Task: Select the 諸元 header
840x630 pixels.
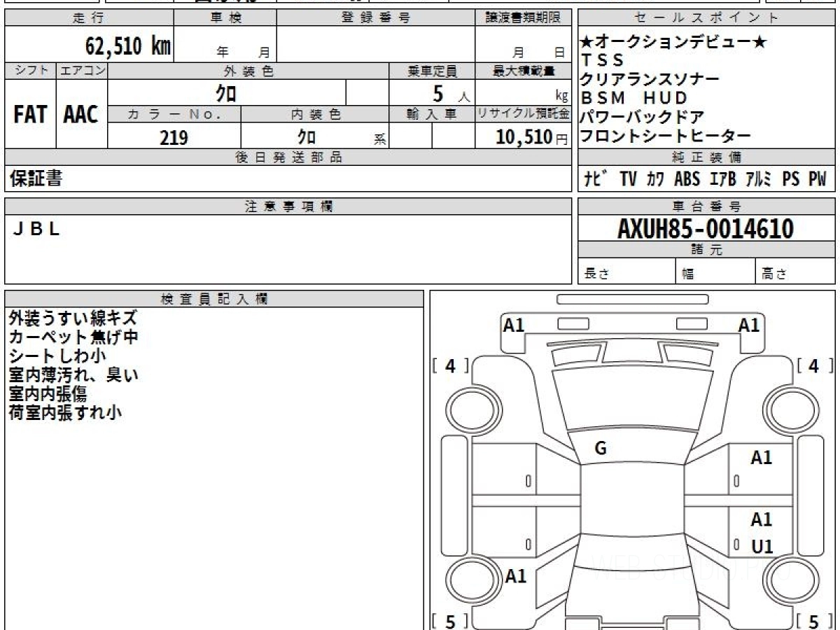Action: click(706, 250)
